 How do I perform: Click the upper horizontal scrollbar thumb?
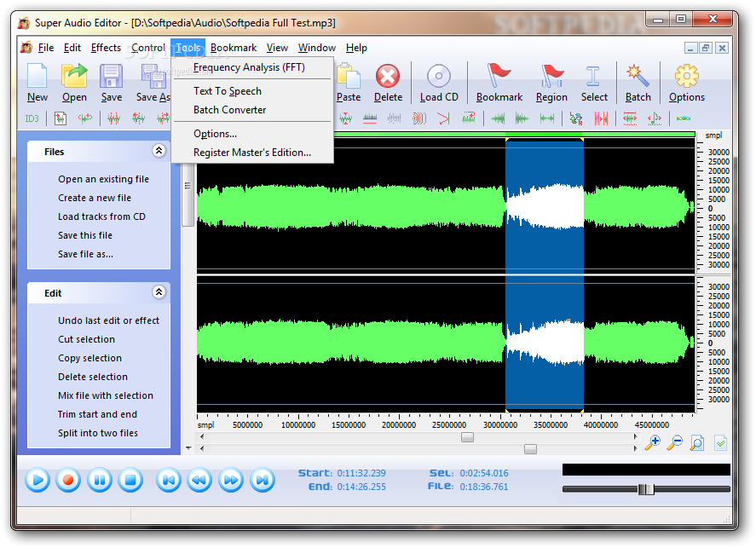pyautogui.click(x=467, y=437)
